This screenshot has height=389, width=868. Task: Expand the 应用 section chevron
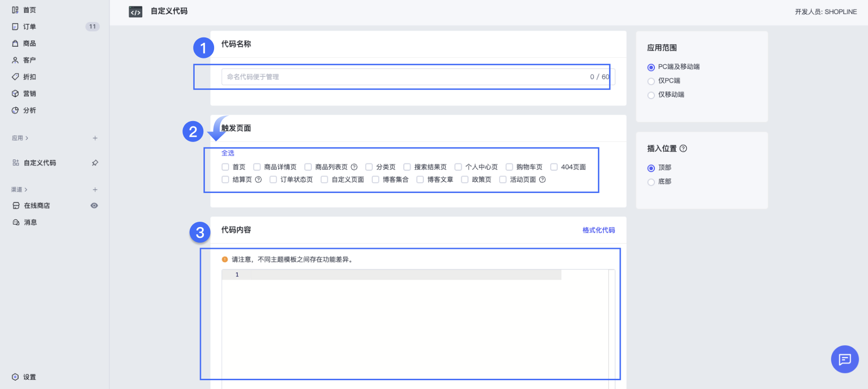[x=27, y=138]
